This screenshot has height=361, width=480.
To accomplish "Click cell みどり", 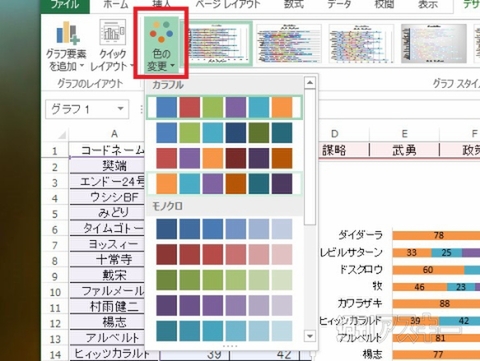I will click(x=107, y=213).
